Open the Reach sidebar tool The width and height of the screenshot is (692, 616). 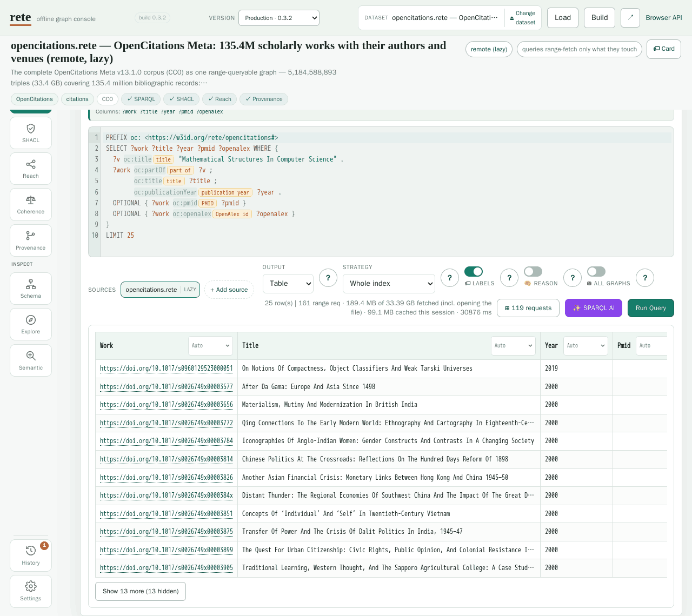[31, 169]
